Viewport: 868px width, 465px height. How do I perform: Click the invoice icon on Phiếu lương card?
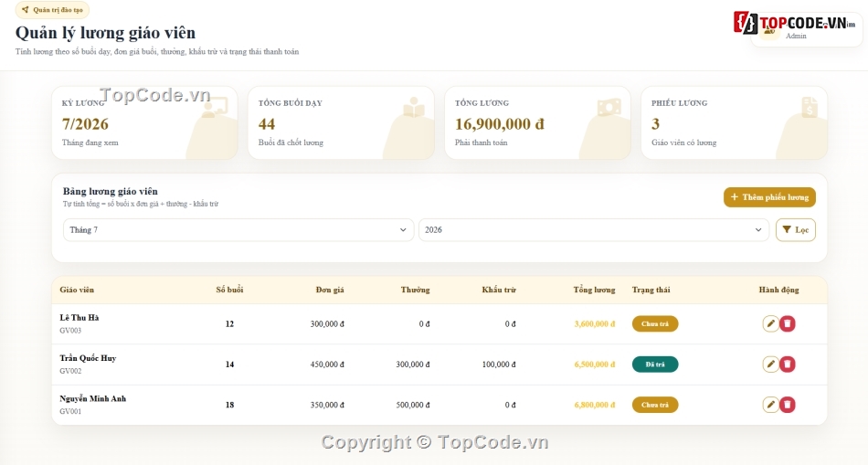click(810, 108)
